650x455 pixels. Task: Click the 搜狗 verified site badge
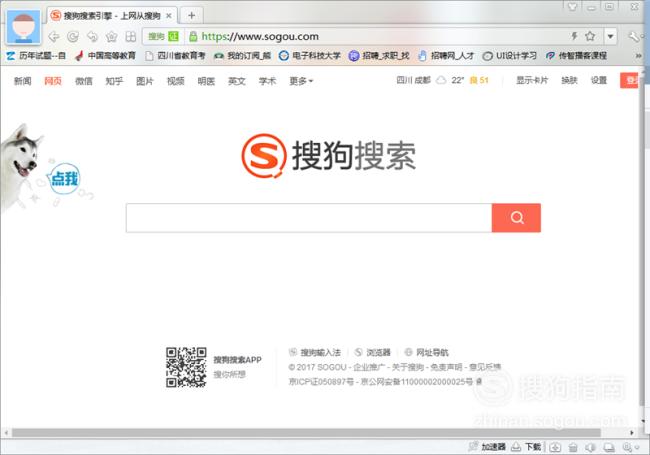coord(163,36)
